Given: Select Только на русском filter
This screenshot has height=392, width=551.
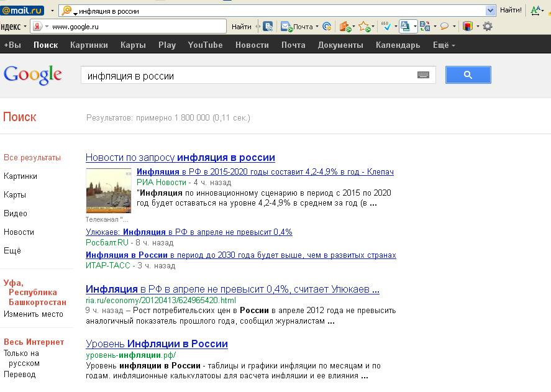Looking at the screenshot, I should [x=22, y=358].
